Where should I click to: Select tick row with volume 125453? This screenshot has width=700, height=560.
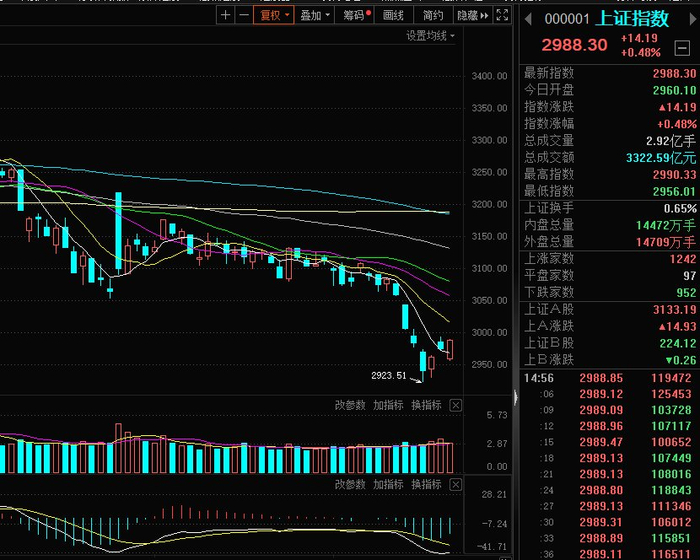610,394
